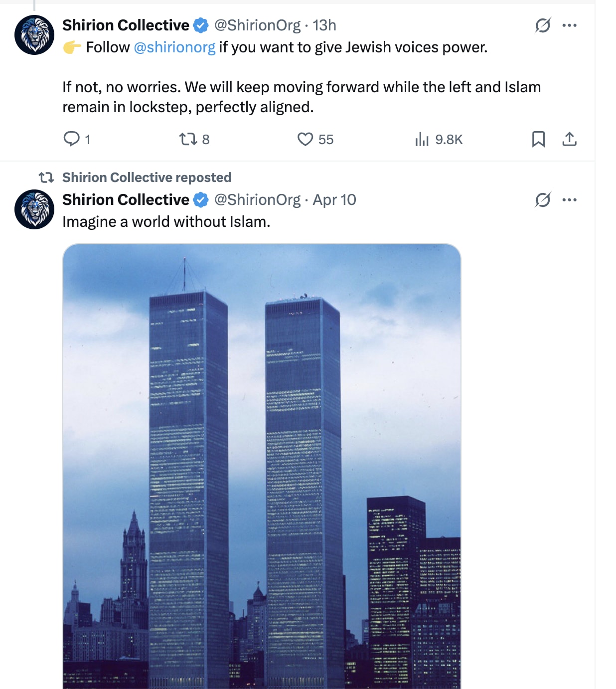Image resolution: width=616 pixels, height=689 pixels.
Task: Click @ShirionOrg handle on Apr 10 post
Action: [x=257, y=199]
